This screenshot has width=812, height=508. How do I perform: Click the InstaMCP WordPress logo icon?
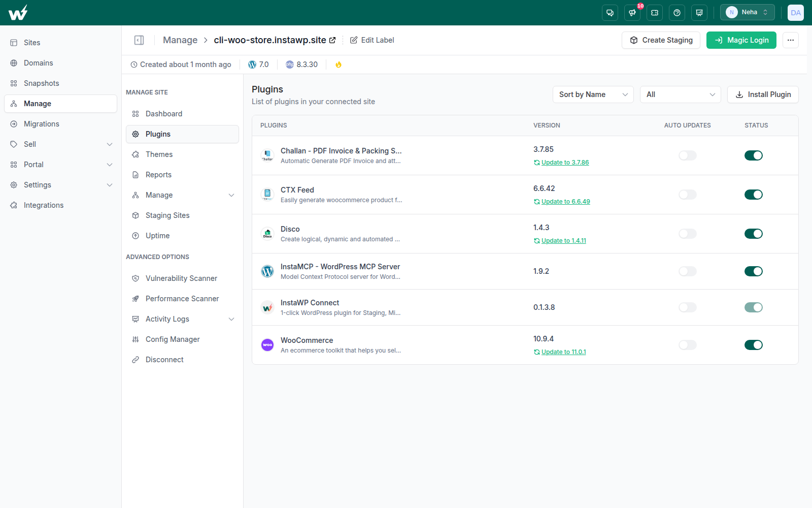coord(267,271)
